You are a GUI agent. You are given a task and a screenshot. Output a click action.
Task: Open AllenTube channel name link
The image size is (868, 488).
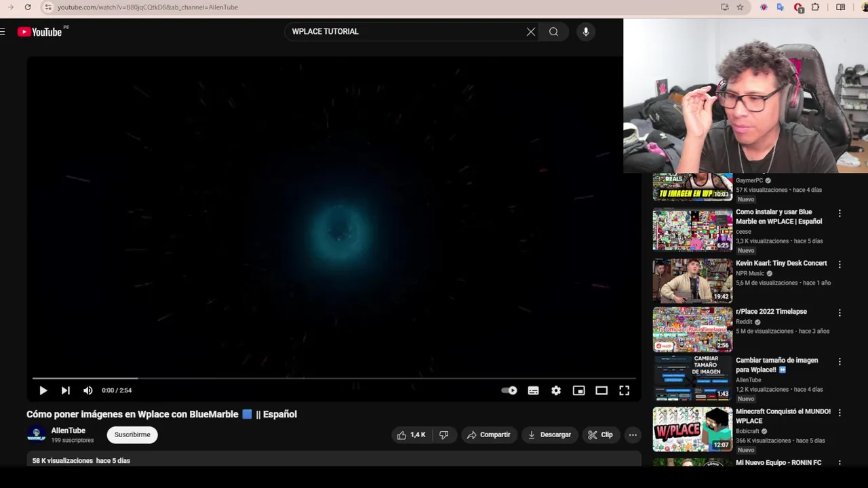(68, 430)
